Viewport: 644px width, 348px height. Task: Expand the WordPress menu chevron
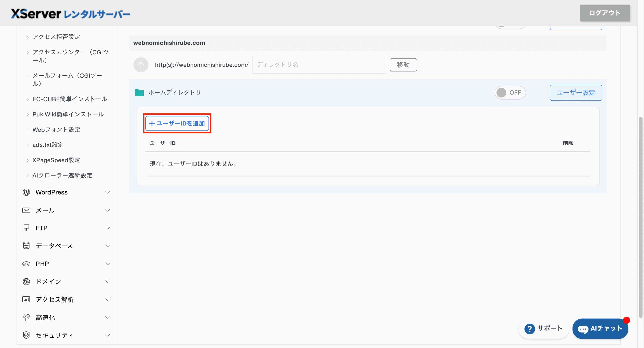point(108,192)
